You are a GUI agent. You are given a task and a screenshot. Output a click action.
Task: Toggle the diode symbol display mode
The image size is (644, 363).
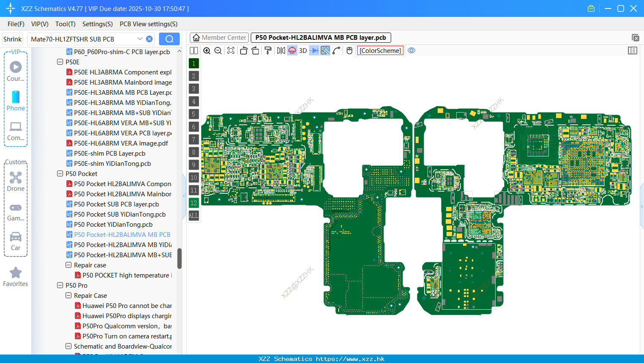pos(314,50)
